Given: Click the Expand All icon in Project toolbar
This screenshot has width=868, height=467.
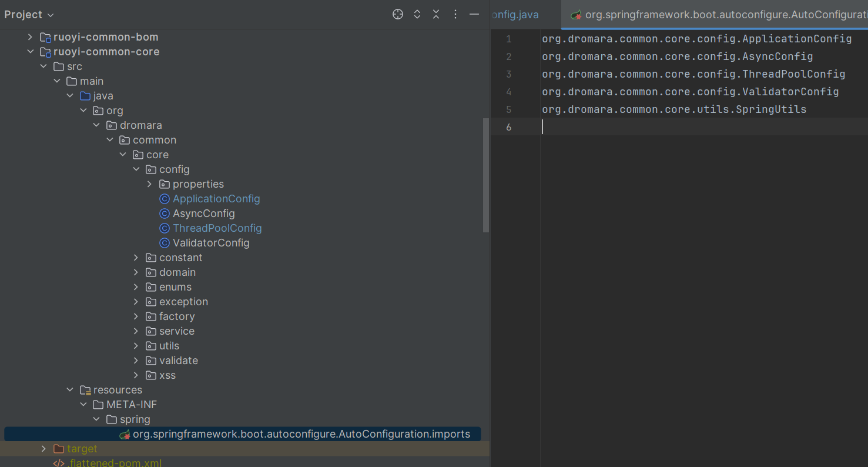Looking at the screenshot, I should tap(417, 14).
